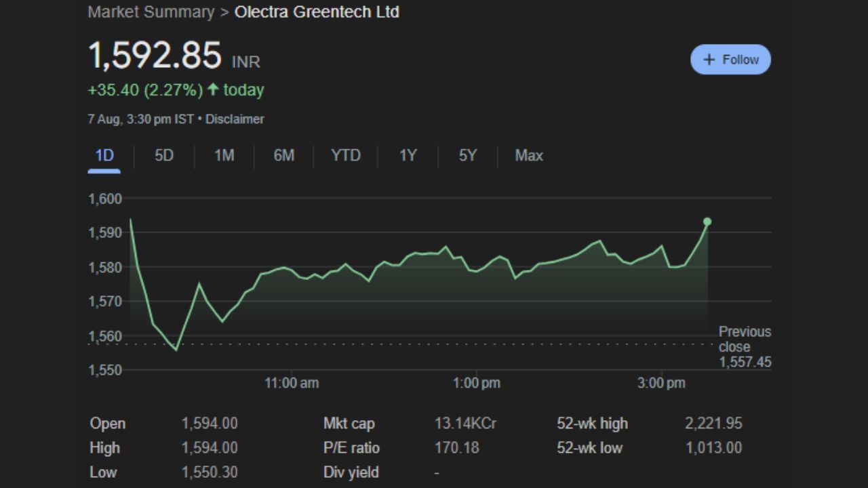The width and height of the screenshot is (868, 488).
Task: Open the Disclaimer link
Action: click(x=235, y=119)
